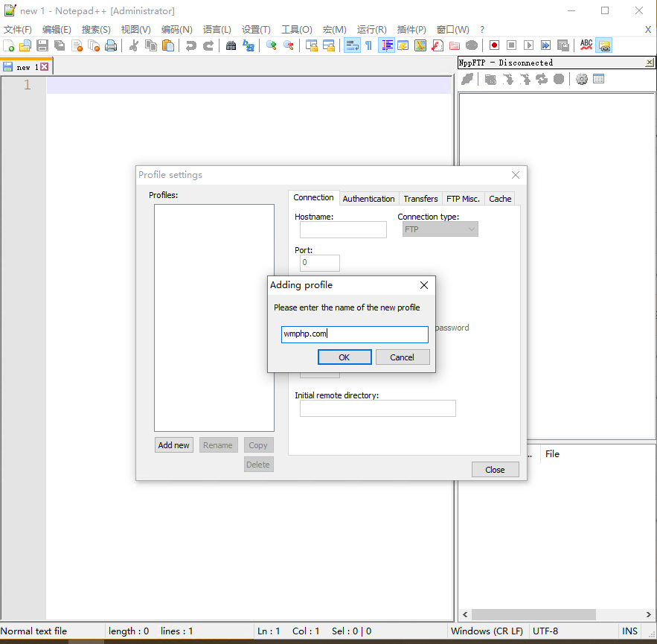Close the Adding profile dialog
Image resolution: width=657 pixels, height=644 pixels.
(424, 285)
